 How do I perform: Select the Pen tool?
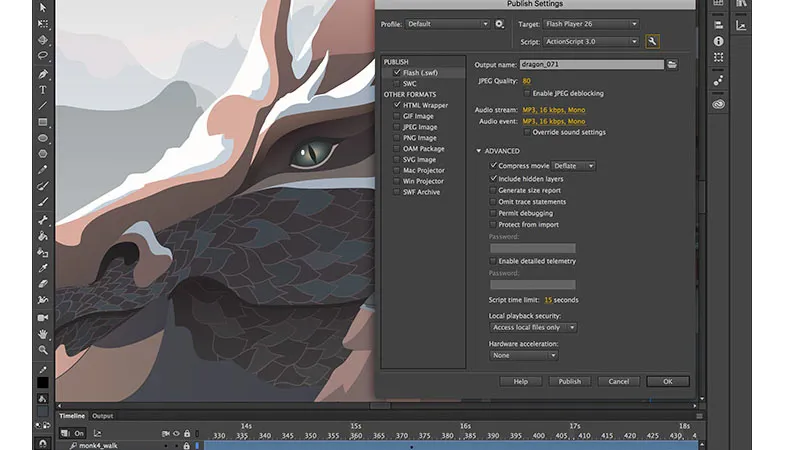pyautogui.click(x=43, y=73)
